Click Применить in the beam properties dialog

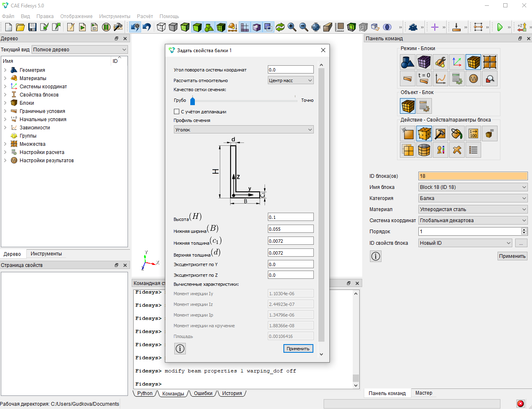coord(298,349)
